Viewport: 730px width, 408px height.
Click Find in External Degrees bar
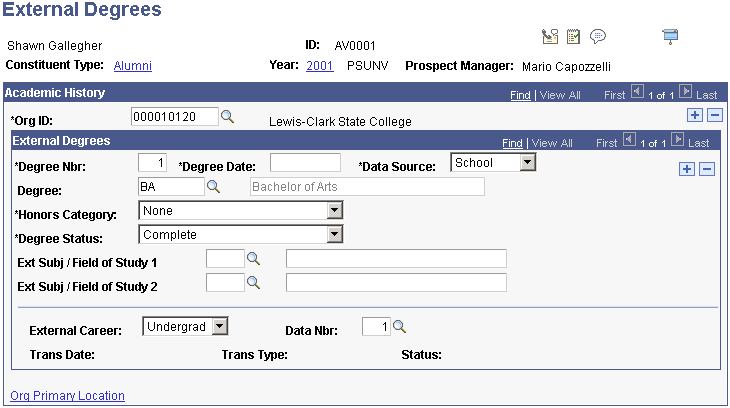512,143
